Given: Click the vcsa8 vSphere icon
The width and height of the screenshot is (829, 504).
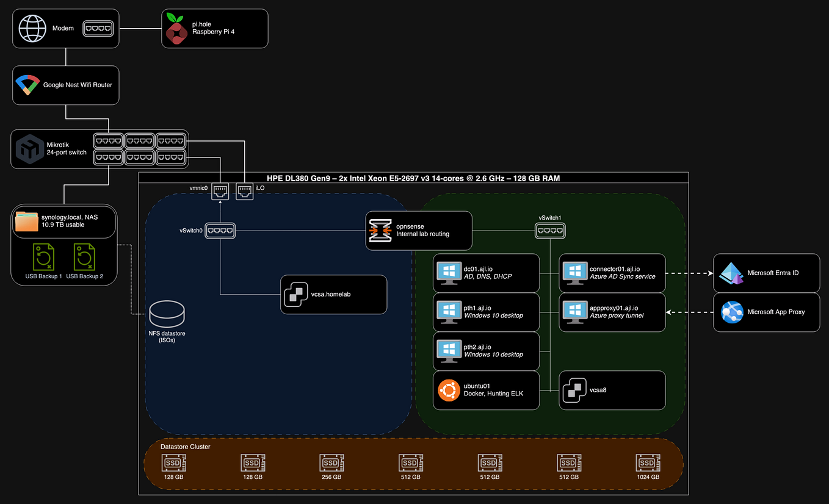Looking at the screenshot, I should click(x=574, y=390).
